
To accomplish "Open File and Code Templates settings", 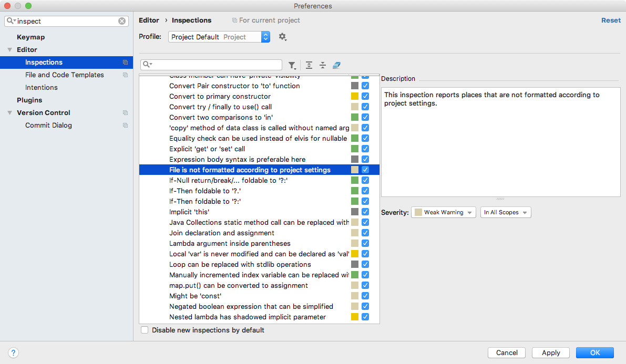I will [65, 75].
